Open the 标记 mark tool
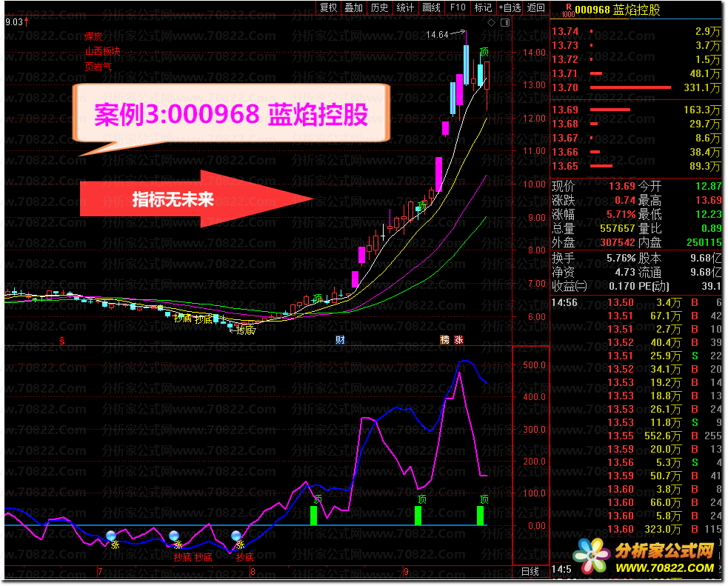 (x=483, y=7)
